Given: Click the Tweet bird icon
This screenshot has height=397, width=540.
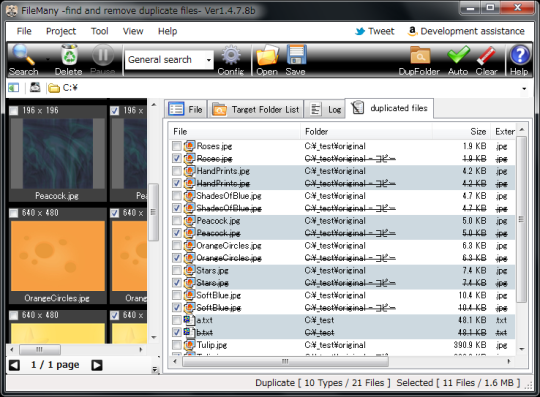Looking at the screenshot, I should 360,31.
